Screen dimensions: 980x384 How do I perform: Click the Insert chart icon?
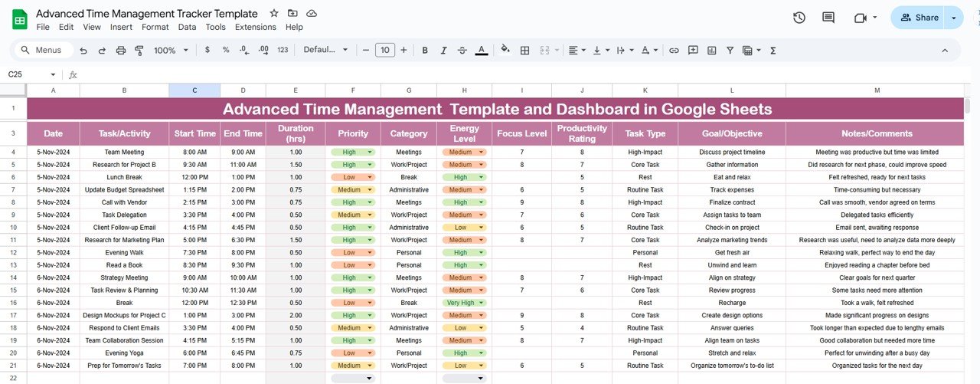point(711,51)
